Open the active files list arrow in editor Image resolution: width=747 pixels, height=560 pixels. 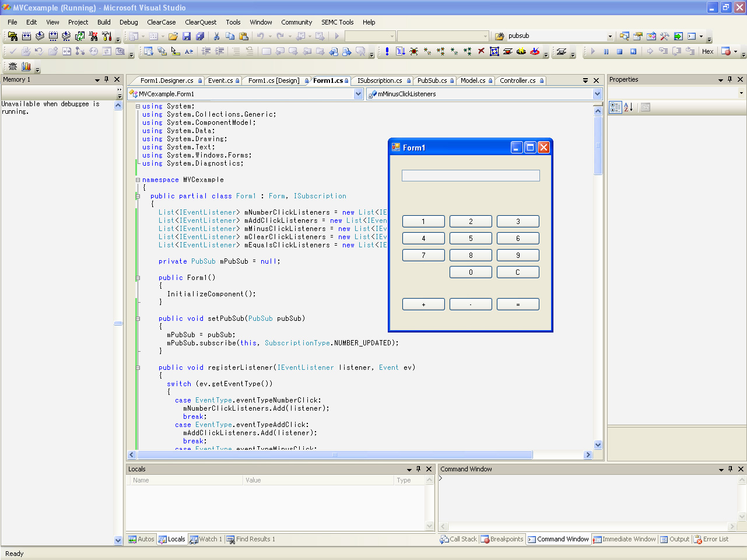(x=585, y=80)
